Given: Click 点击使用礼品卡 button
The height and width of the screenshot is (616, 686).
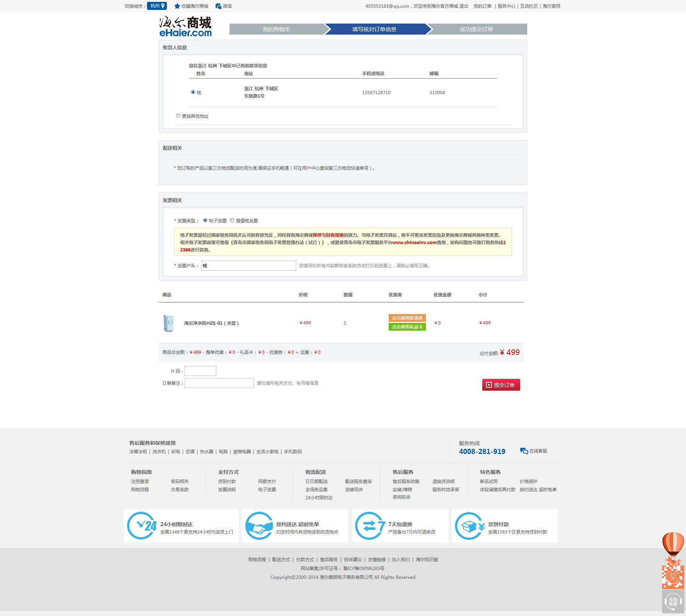Looking at the screenshot, I should (407, 327).
